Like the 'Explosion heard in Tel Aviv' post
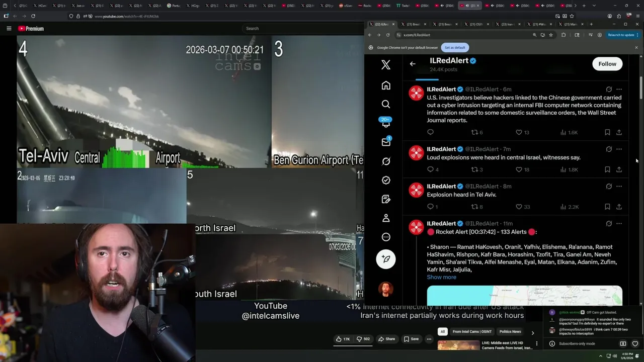The image size is (644, 362). click(522, 207)
